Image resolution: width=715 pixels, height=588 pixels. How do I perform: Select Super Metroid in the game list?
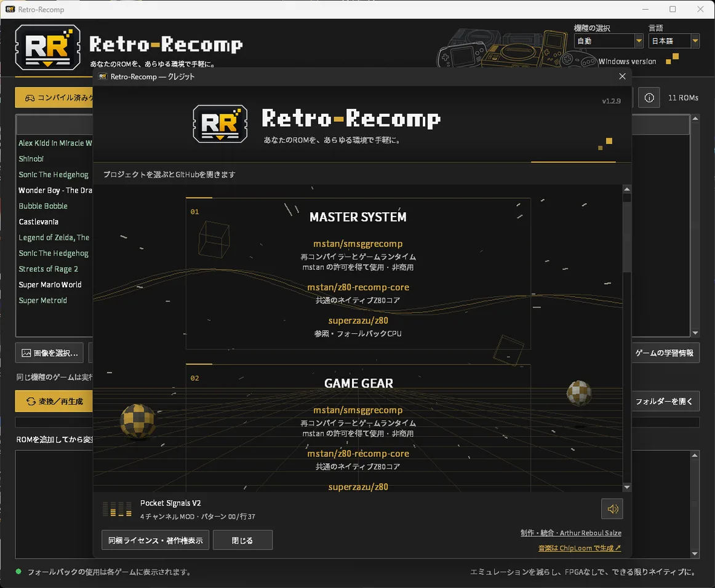coord(55,300)
